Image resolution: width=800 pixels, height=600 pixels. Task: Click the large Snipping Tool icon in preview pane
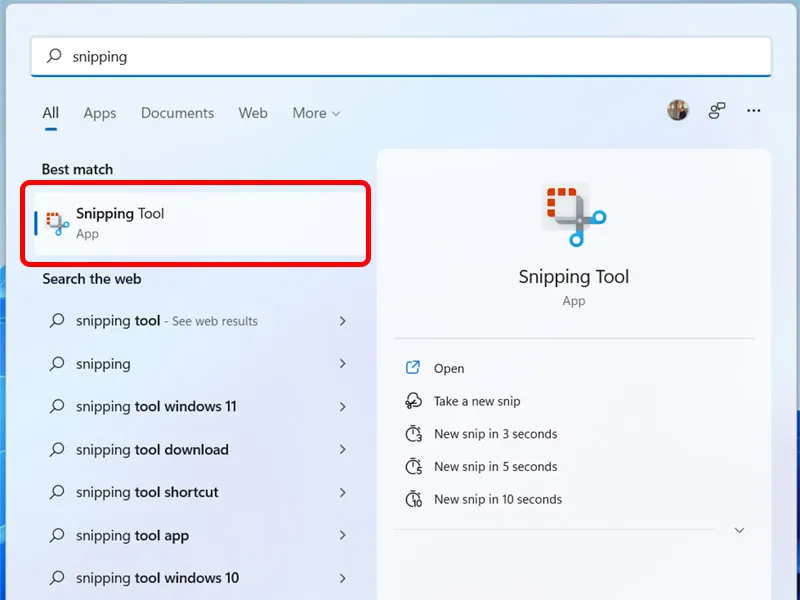click(574, 215)
